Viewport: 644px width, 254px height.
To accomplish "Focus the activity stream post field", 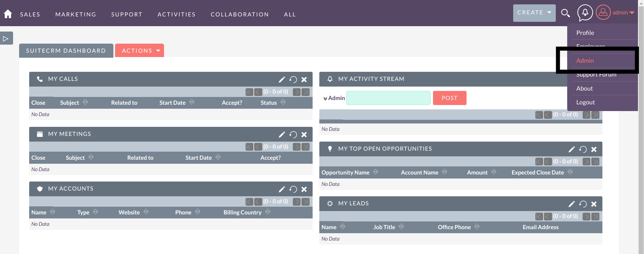I will 388,98.
